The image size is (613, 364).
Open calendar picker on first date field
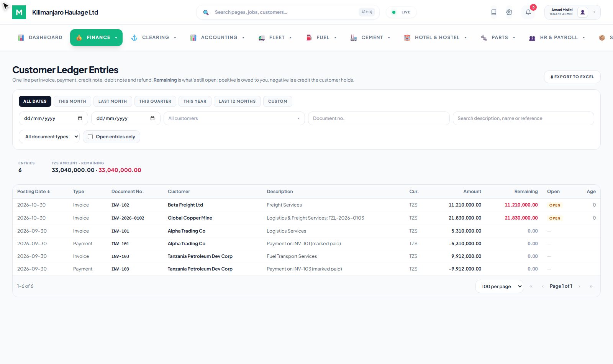[x=80, y=118]
